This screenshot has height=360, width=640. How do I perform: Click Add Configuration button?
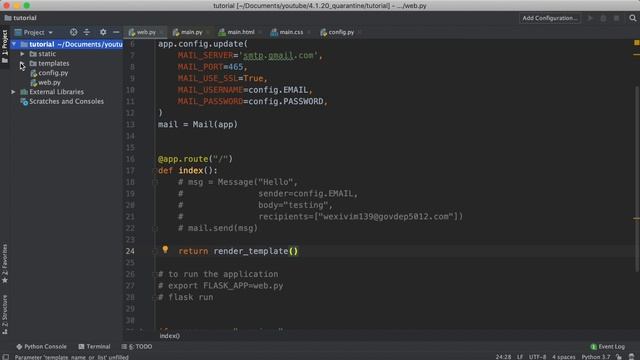(x=549, y=18)
